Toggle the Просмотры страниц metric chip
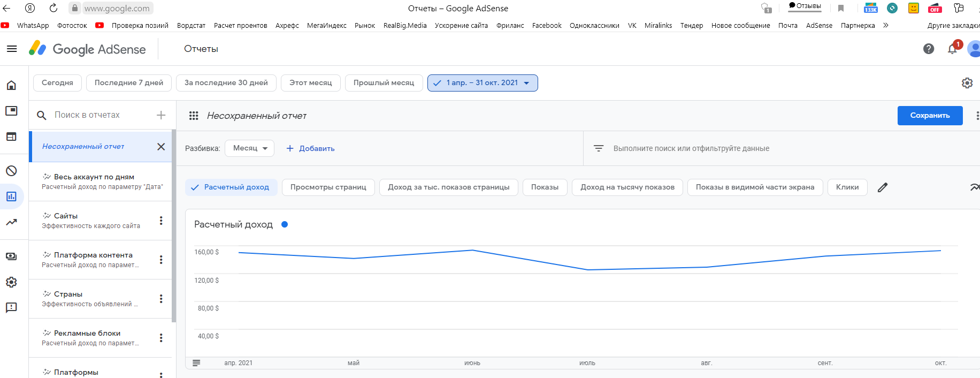Image resolution: width=980 pixels, height=378 pixels. click(x=328, y=187)
